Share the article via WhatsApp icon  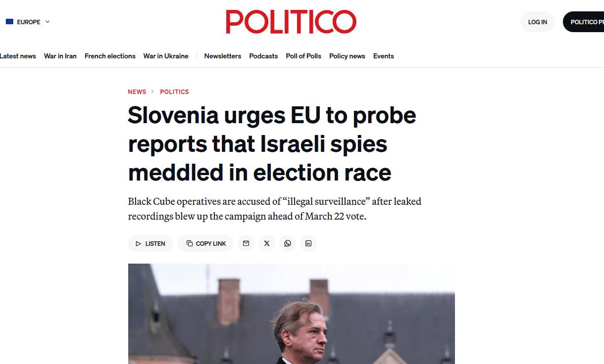pyautogui.click(x=288, y=243)
